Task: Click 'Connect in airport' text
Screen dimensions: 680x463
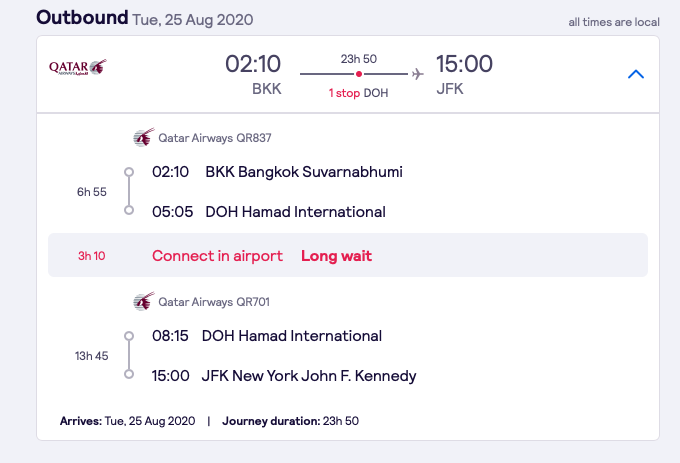Action: [x=217, y=256]
